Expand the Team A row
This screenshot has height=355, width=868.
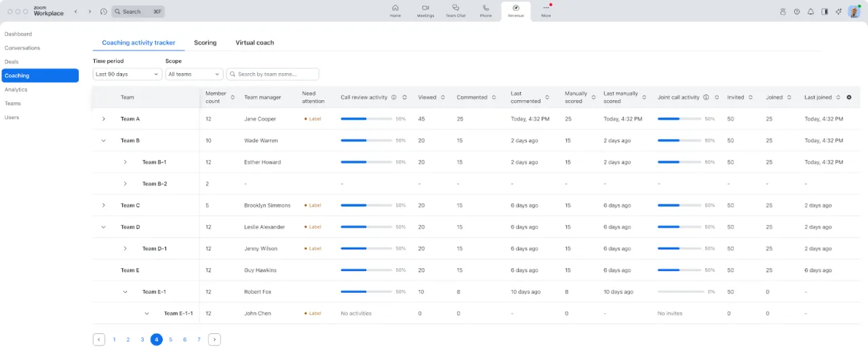click(x=104, y=119)
